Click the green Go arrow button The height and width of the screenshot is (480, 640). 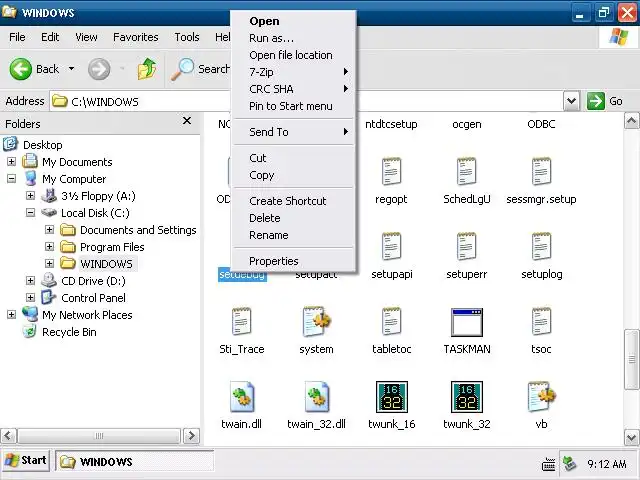[x=596, y=101]
